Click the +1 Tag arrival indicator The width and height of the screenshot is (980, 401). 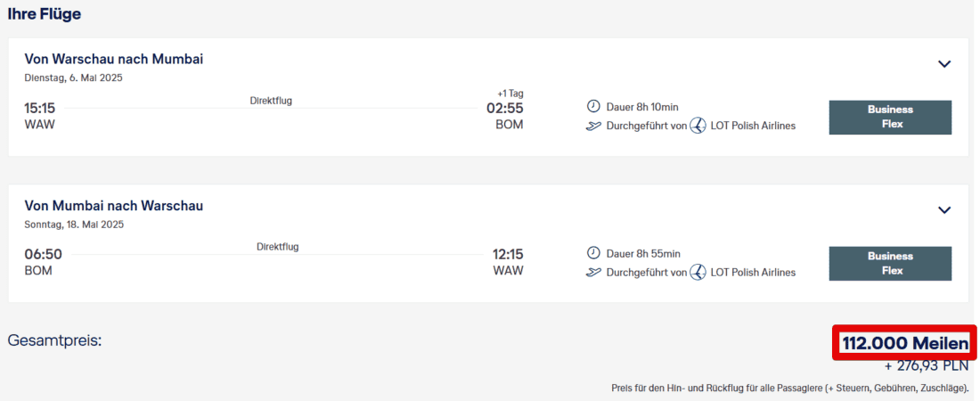coord(510,94)
